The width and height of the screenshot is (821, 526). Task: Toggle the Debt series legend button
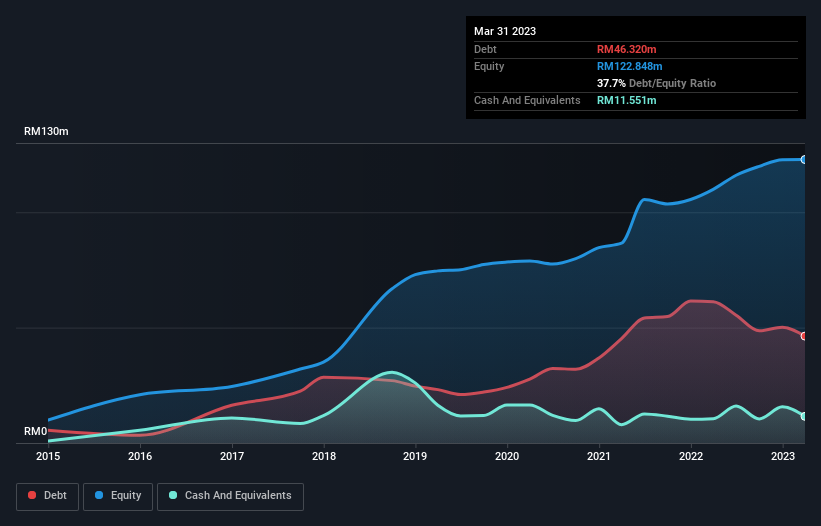[48, 496]
